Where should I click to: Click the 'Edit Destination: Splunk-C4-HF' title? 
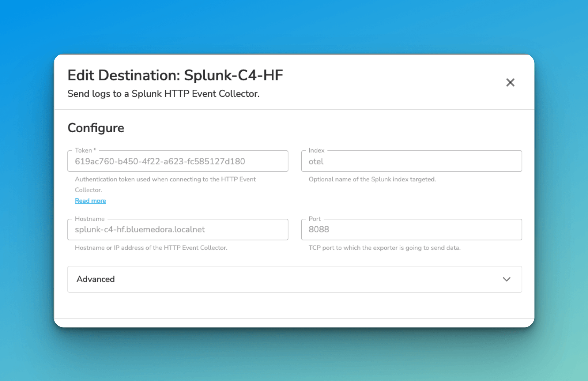tap(175, 75)
